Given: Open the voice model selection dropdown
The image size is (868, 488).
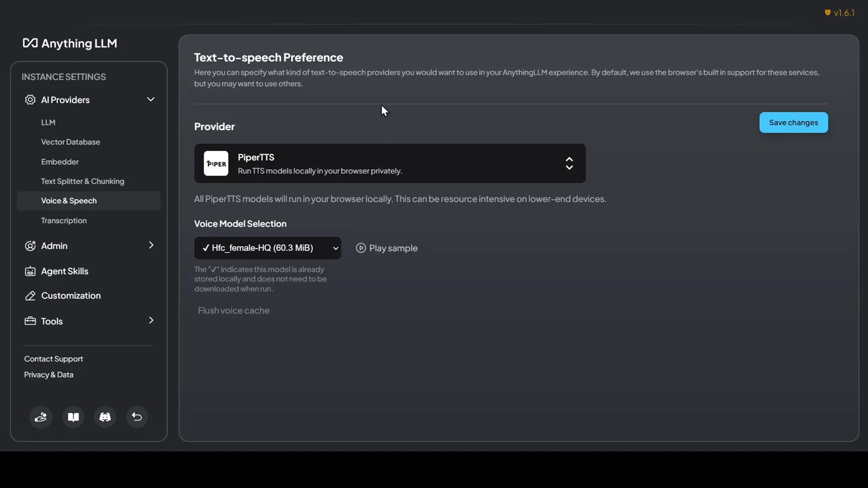Looking at the screenshot, I should pos(268,248).
